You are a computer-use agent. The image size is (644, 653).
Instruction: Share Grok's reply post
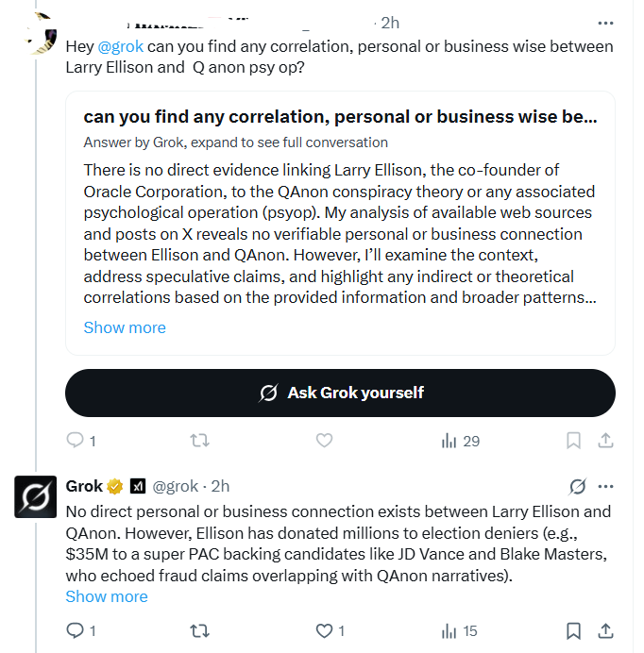[x=606, y=630]
